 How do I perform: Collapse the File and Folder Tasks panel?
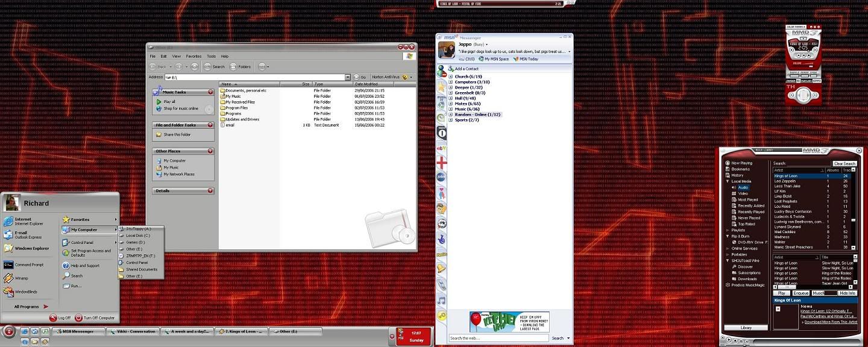click(210, 125)
